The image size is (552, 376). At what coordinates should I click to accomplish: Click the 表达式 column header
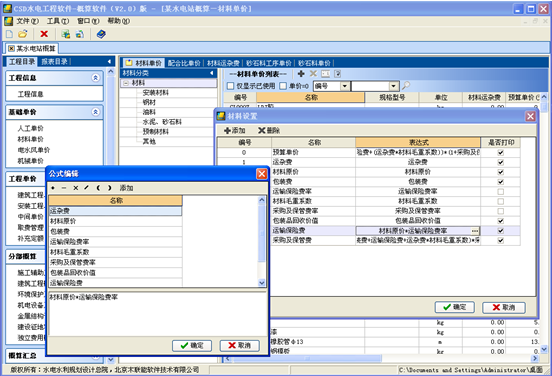click(418, 143)
